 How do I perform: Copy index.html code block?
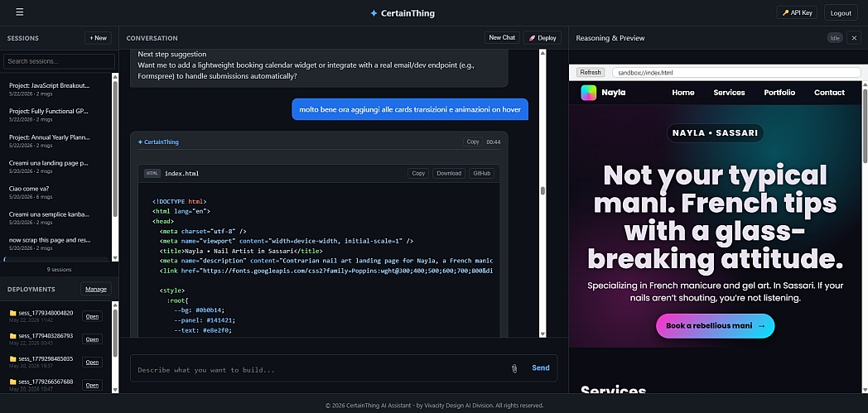(418, 173)
